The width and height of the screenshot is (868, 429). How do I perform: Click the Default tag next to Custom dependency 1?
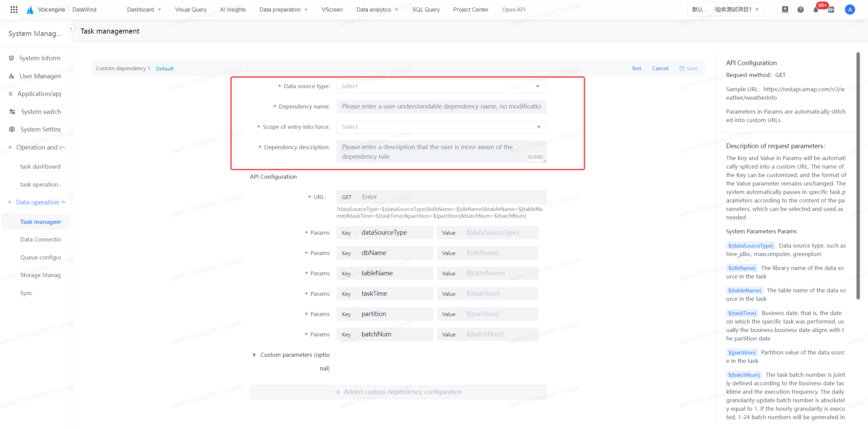coord(165,69)
